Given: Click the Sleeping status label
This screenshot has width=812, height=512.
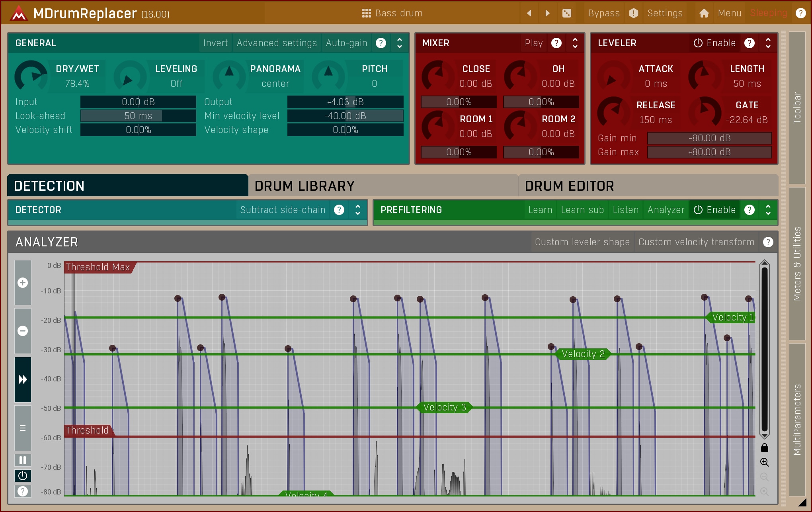Looking at the screenshot, I should click(x=768, y=13).
